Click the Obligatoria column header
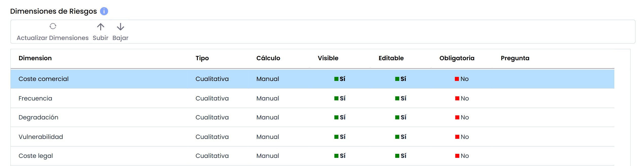 [x=457, y=58]
